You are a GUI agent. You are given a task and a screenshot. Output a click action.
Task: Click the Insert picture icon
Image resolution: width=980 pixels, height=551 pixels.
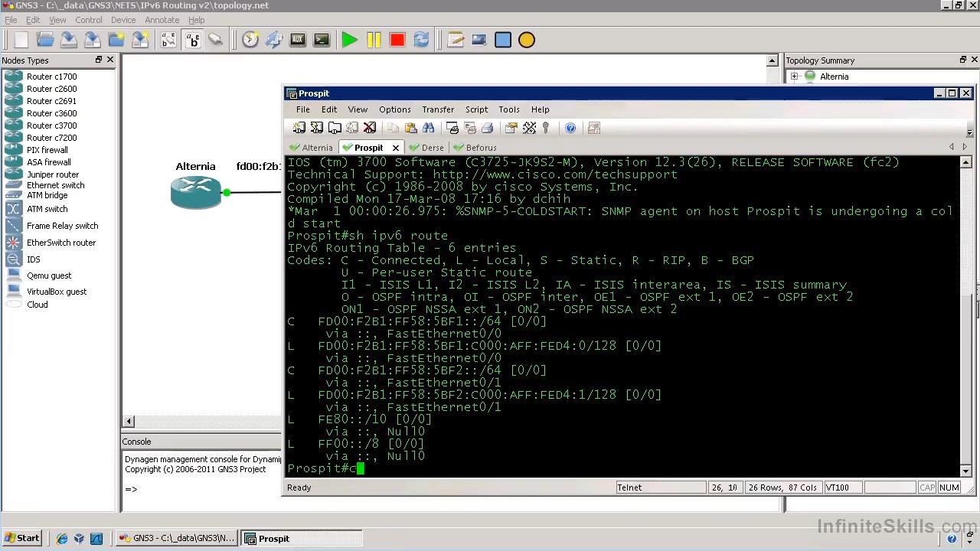point(479,40)
